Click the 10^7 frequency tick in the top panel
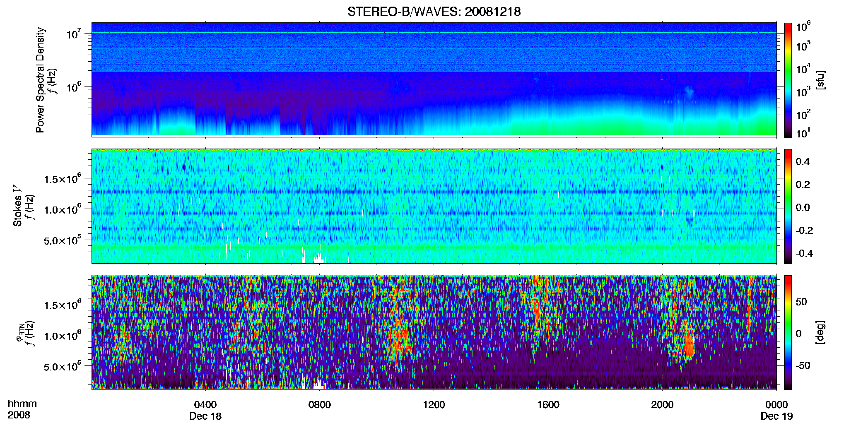The height and width of the screenshot is (447, 868). click(74, 34)
